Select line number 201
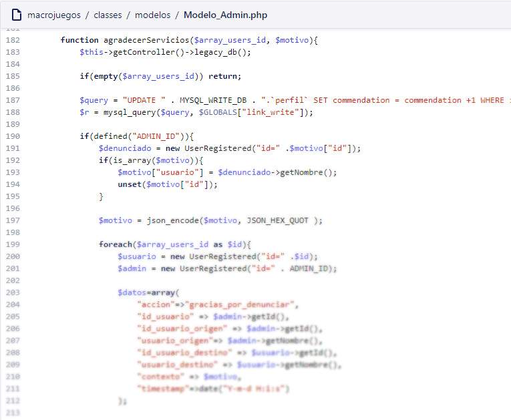Viewport: 511px width, 420px height. click(13, 268)
